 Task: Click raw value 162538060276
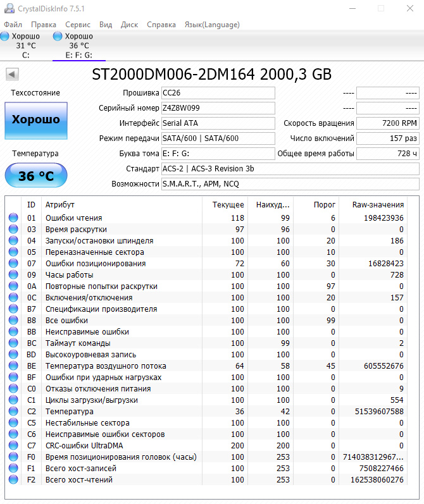click(377, 479)
